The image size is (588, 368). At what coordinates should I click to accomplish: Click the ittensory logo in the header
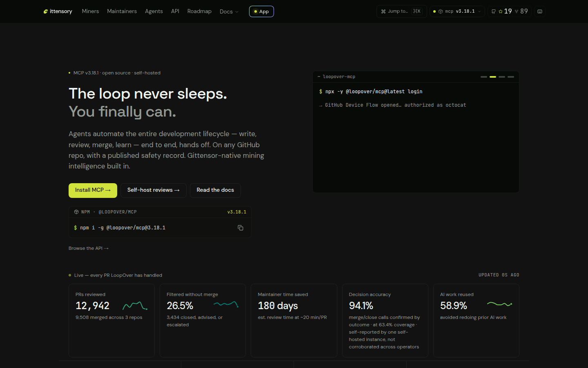(58, 11)
